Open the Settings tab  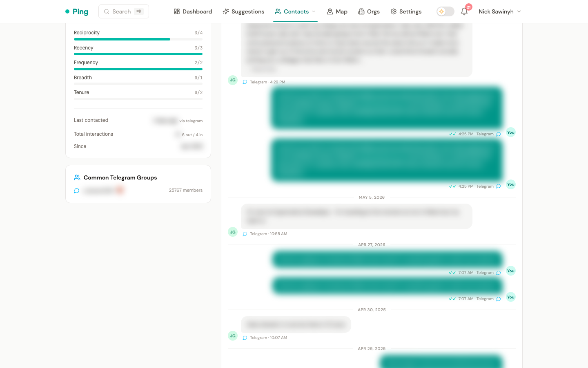click(x=406, y=11)
